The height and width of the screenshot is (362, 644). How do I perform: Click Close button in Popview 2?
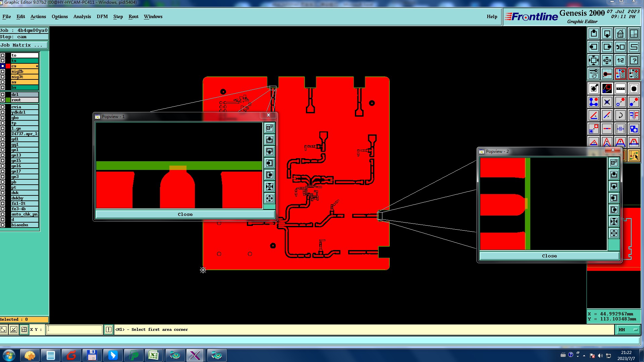pos(549,256)
